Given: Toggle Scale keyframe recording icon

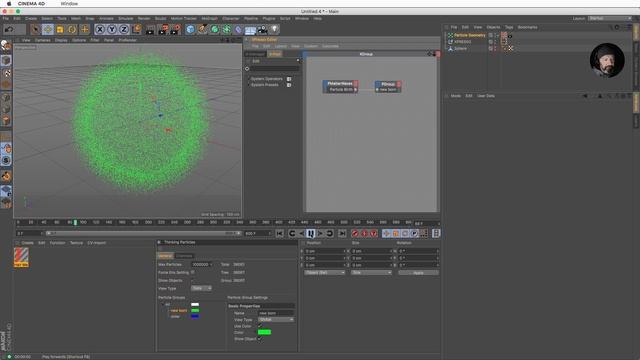Looking at the screenshot, I should point(396,233).
